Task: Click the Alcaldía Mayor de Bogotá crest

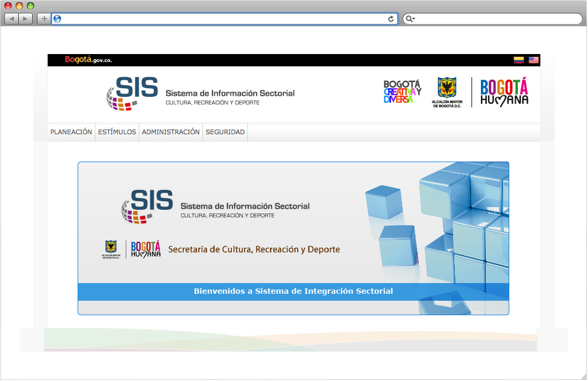Action: (447, 93)
